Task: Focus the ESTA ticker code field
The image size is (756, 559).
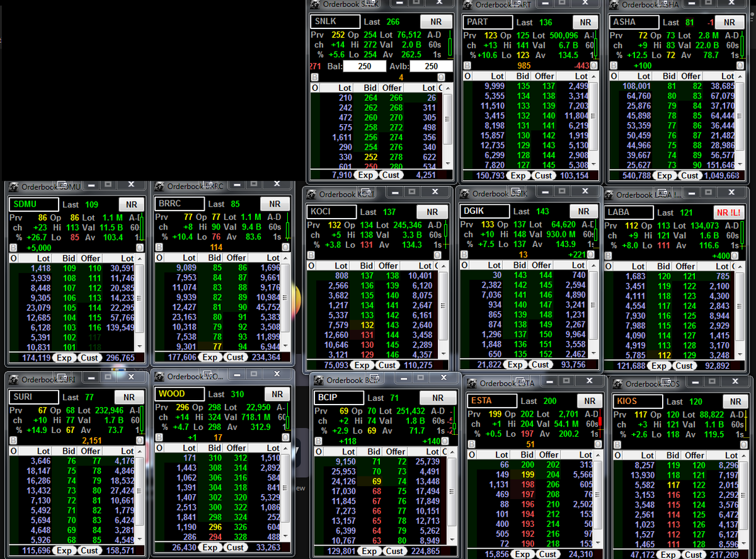Action: [492, 401]
